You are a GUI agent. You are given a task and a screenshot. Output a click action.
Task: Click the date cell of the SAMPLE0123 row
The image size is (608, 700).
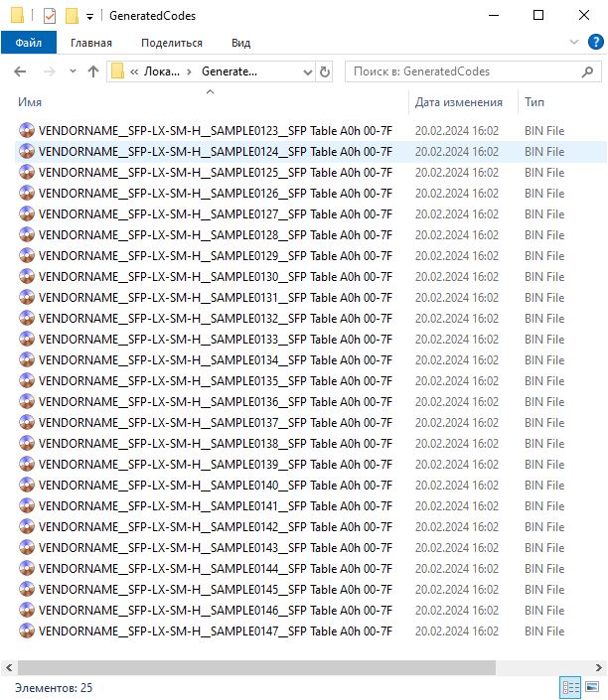[457, 130]
